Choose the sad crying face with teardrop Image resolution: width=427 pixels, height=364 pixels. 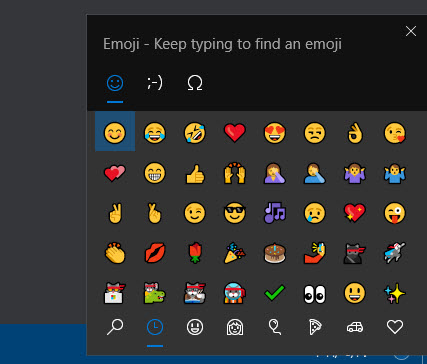tap(315, 213)
